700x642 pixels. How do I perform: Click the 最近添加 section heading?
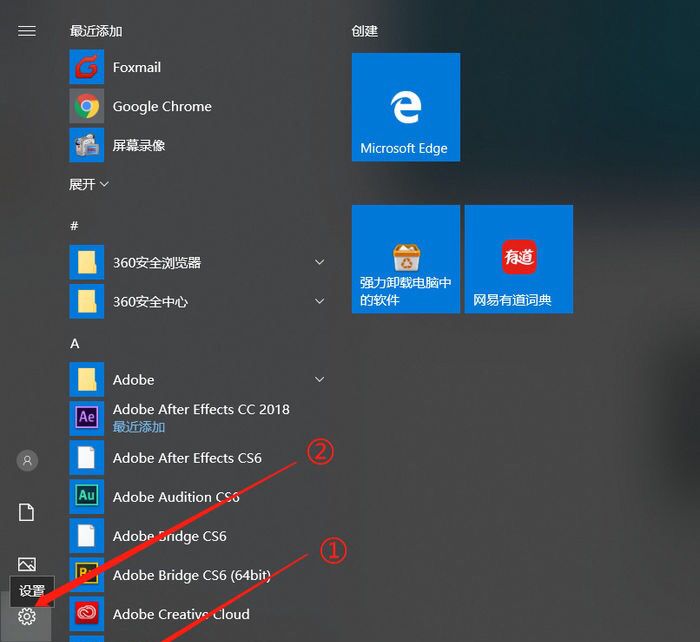96,31
